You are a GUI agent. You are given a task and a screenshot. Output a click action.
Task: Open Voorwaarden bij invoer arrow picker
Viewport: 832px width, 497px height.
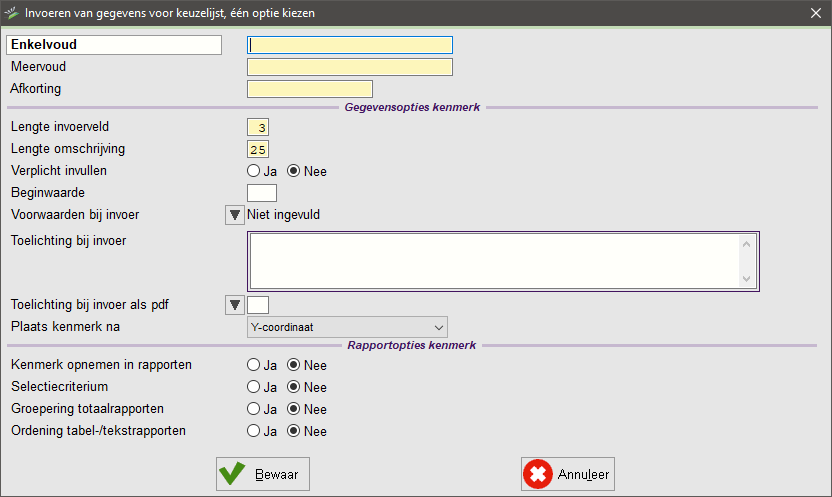coord(234,215)
